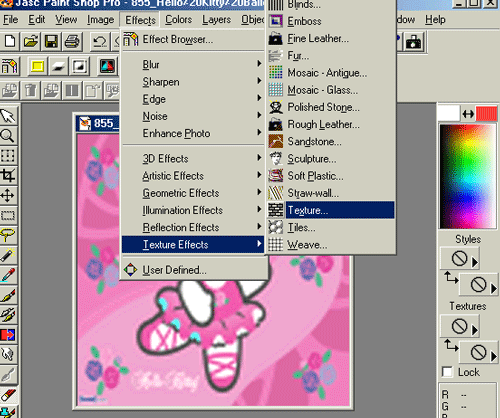Open the View menu
500x418 pixels.
[66, 20]
